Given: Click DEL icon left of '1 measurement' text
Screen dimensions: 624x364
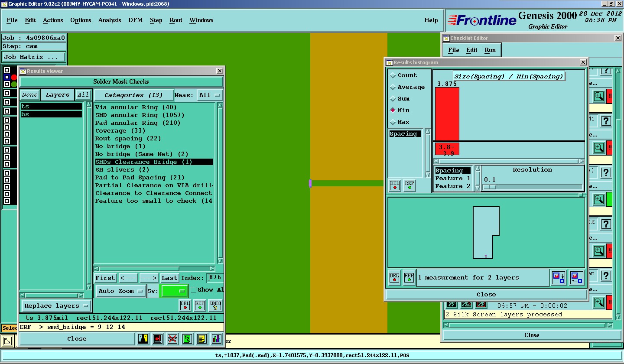Looking at the screenshot, I should click(394, 278).
